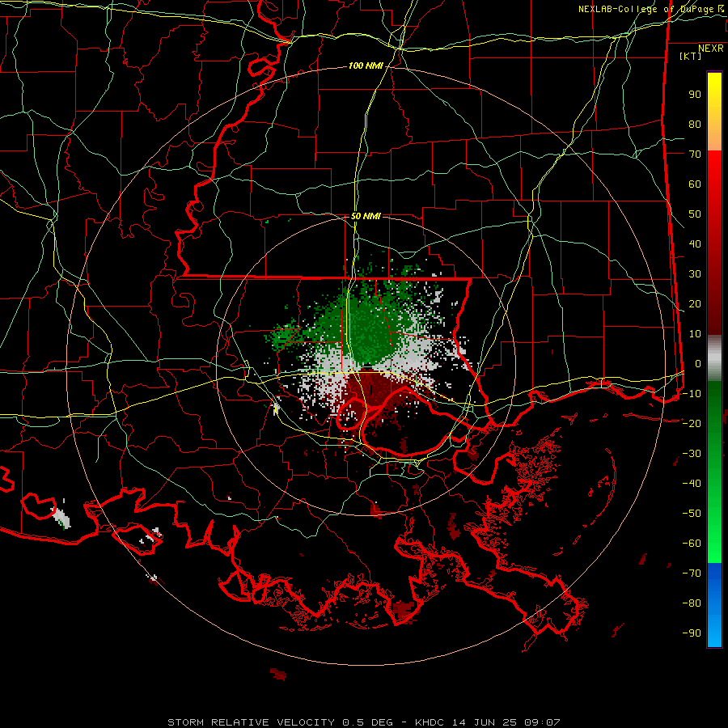Select the -20 knot scale label
The image size is (728, 728).
(692, 424)
